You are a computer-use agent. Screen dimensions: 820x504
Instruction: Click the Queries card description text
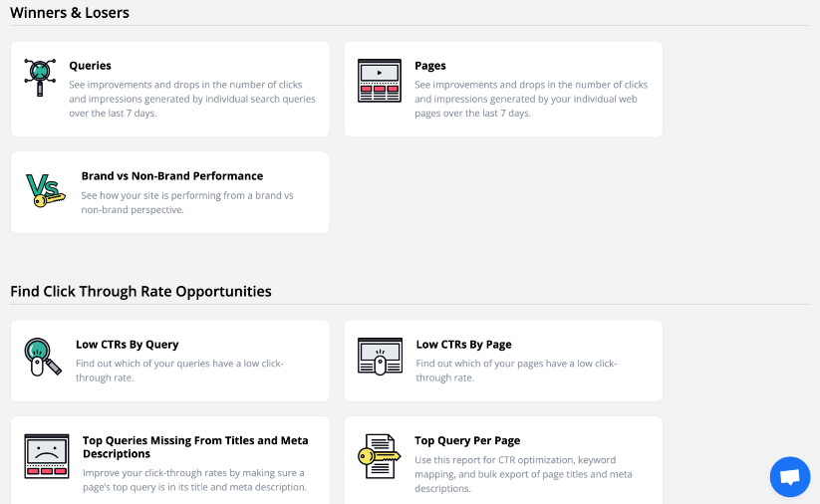191,99
